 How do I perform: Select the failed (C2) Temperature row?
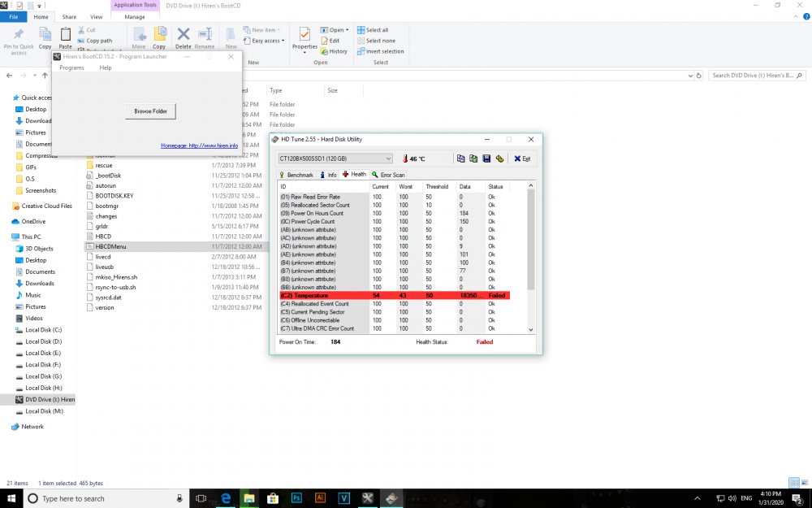click(395, 296)
